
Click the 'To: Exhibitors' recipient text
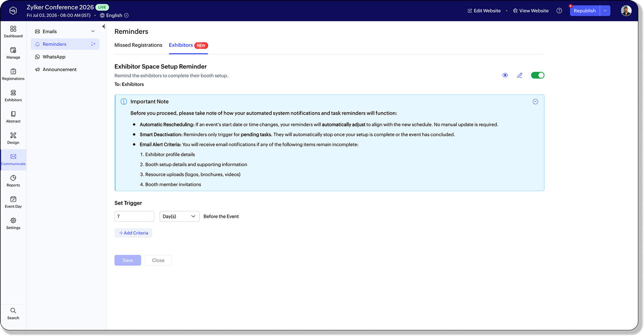[129, 85]
